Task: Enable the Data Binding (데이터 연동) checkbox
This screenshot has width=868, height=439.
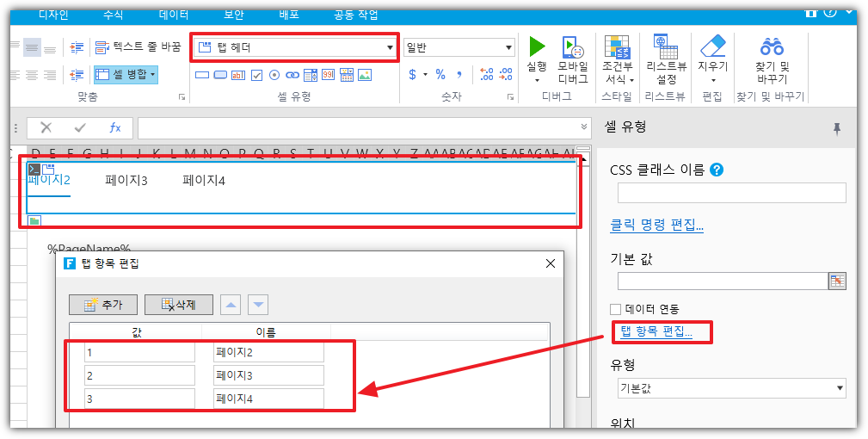Action: [x=615, y=309]
